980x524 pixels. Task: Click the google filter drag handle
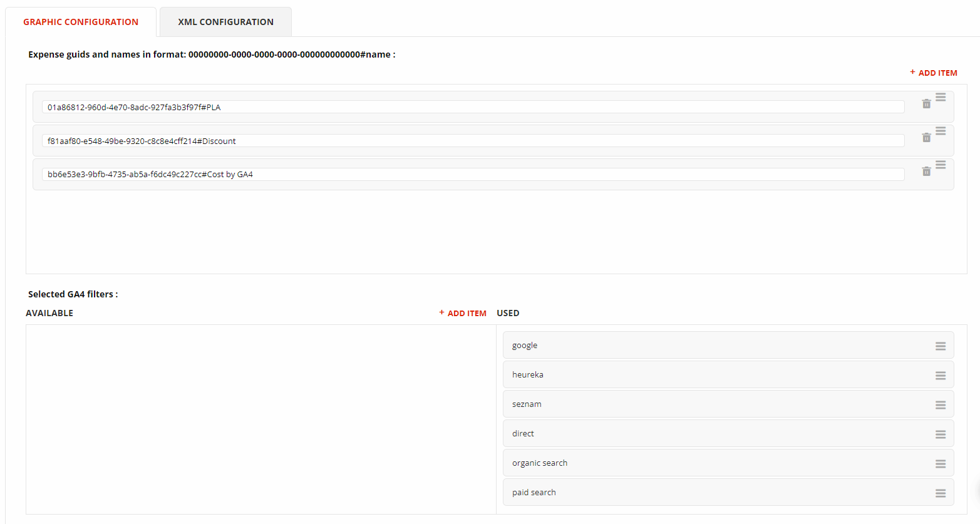click(x=941, y=346)
